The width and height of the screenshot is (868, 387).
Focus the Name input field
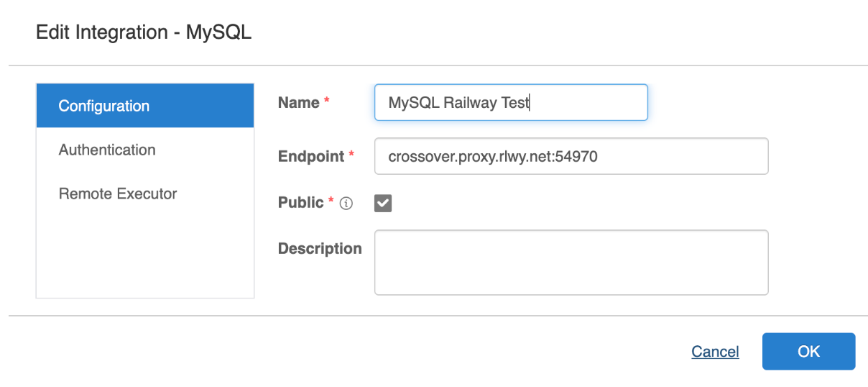[511, 102]
